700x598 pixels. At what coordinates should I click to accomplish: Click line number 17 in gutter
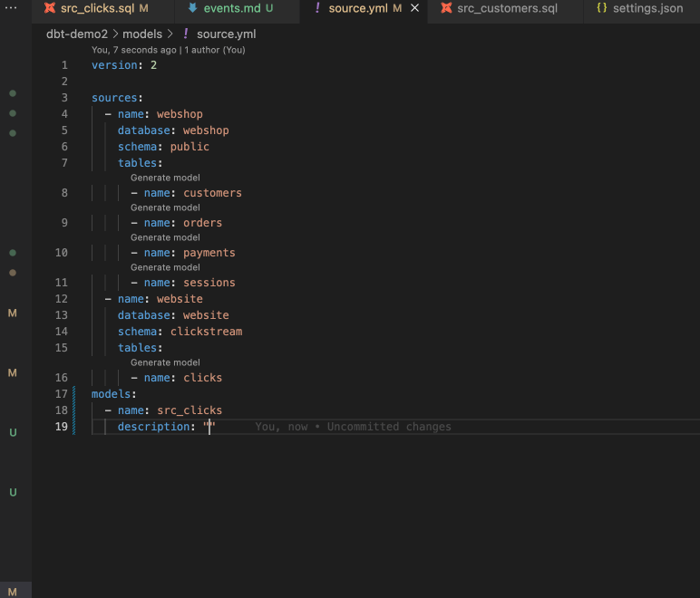click(x=61, y=394)
